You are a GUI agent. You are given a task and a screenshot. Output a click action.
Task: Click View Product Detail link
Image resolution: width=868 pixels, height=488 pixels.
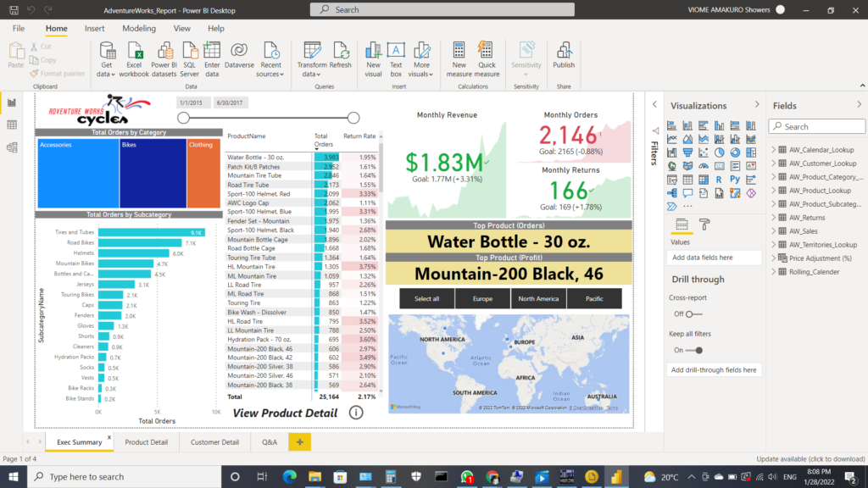point(285,413)
